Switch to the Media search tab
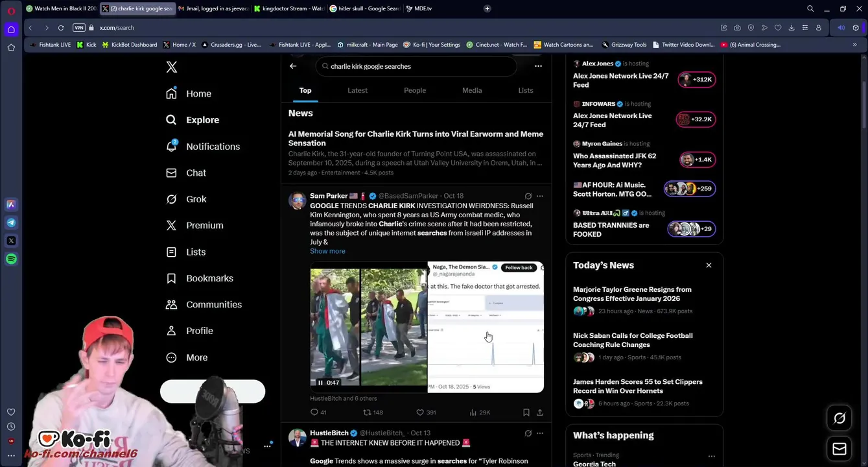Image resolution: width=868 pixels, height=467 pixels. tap(472, 90)
